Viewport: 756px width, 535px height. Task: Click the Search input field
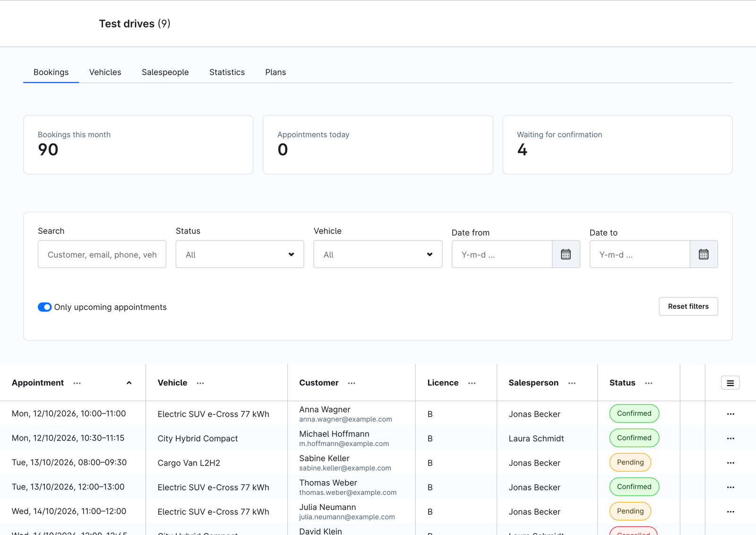102,254
